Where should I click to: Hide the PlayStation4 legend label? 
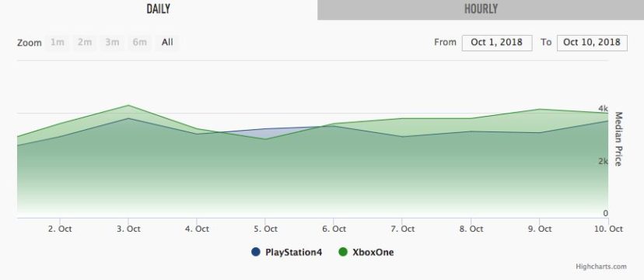pyautogui.click(x=294, y=253)
